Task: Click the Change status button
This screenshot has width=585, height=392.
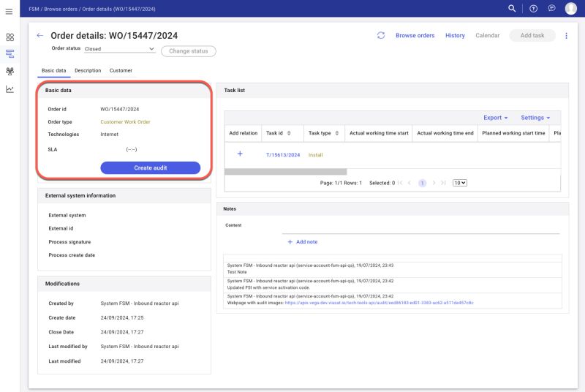Action: (189, 51)
